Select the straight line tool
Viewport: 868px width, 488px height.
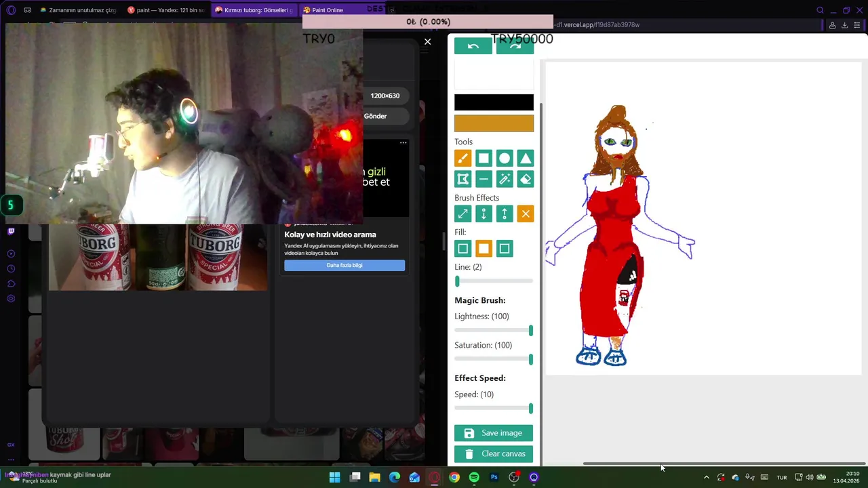[484, 179]
